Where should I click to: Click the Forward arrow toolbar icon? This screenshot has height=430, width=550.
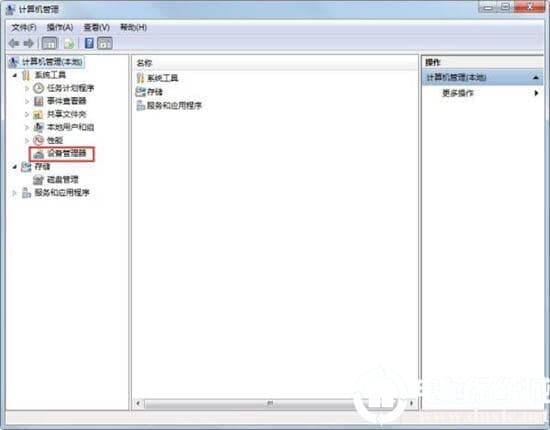coord(29,43)
